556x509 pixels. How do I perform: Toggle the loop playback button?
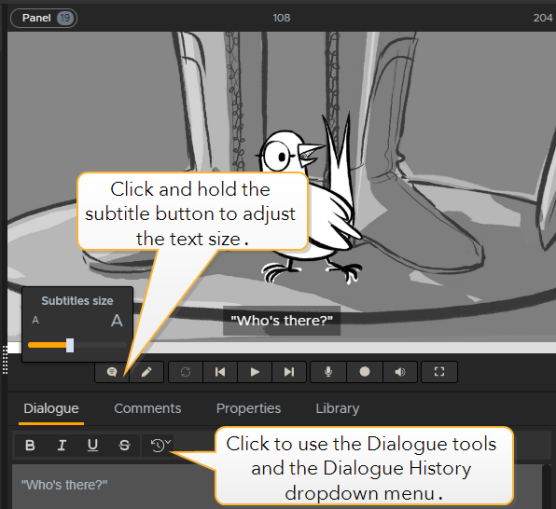(x=185, y=372)
